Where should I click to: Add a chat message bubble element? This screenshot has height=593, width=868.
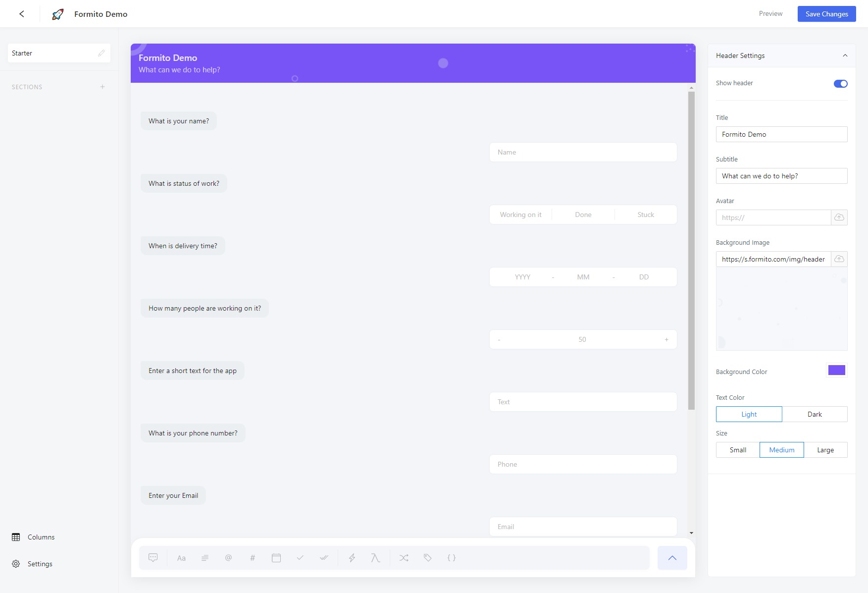(153, 558)
